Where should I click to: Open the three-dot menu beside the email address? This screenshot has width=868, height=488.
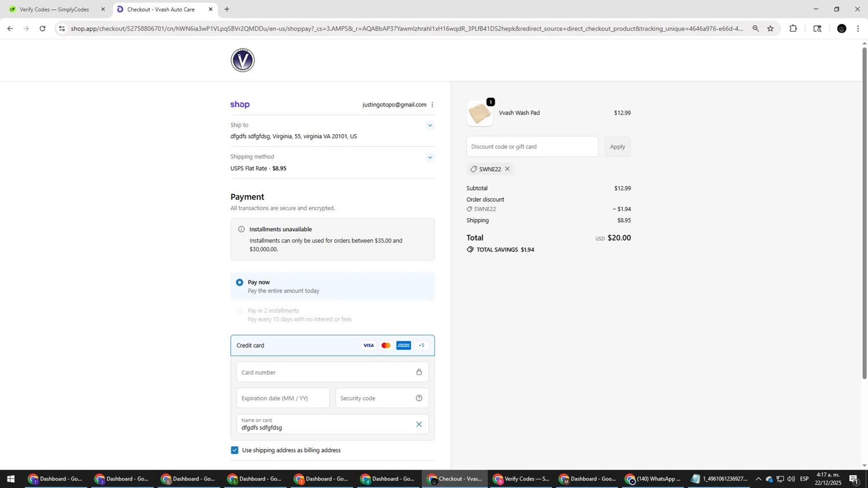pyautogui.click(x=432, y=105)
